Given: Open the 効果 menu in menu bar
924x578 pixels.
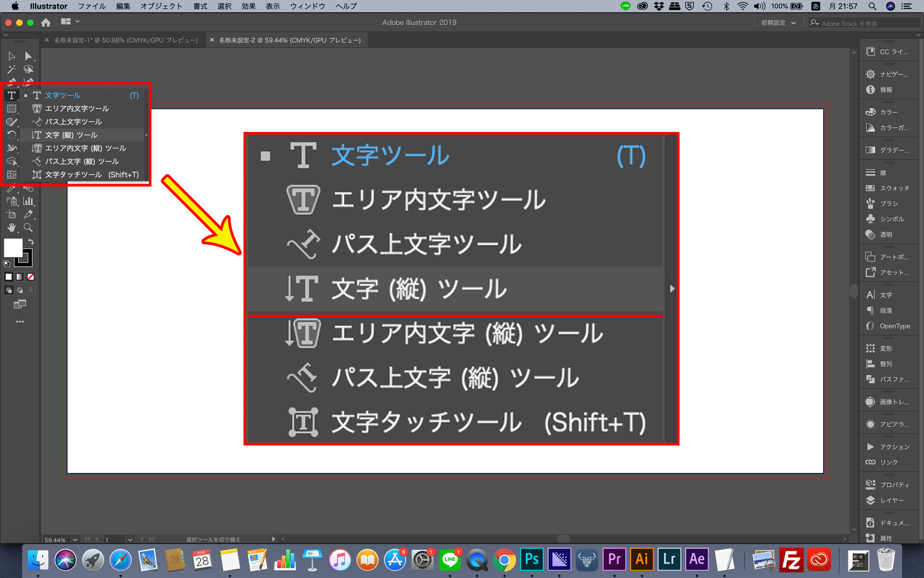Looking at the screenshot, I should coord(252,7).
